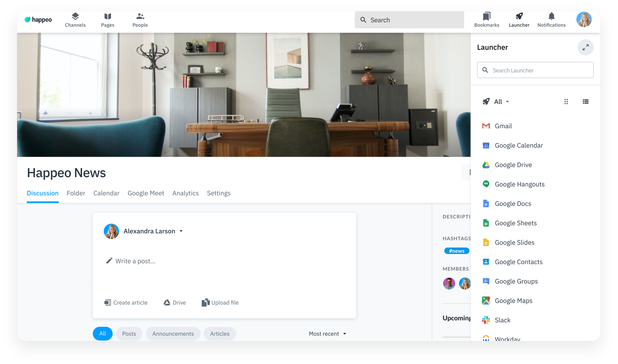Switch Launcher to grid view
This screenshot has width=618, height=364.
pyautogui.click(x=566, y=102)
